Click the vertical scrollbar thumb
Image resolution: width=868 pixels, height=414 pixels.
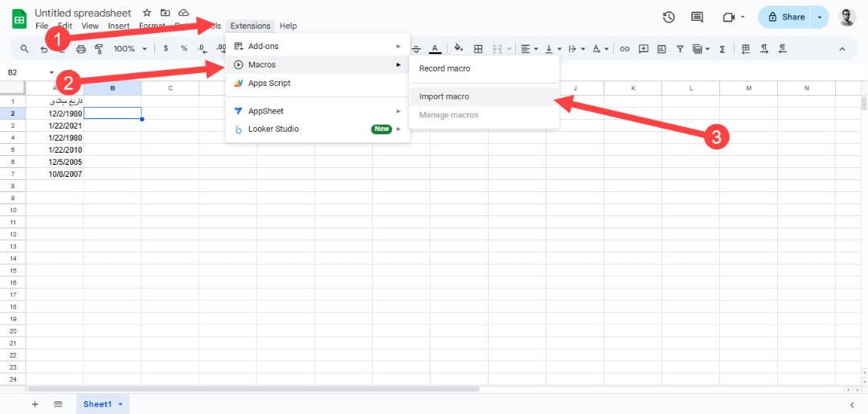(x=863, y=104)
